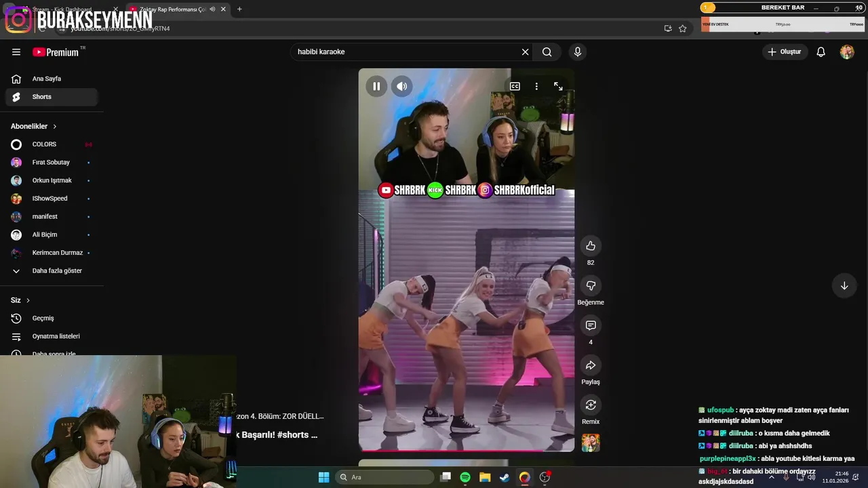
Task: Select Shorts in the sidebar
Action: tap(52, 97)
